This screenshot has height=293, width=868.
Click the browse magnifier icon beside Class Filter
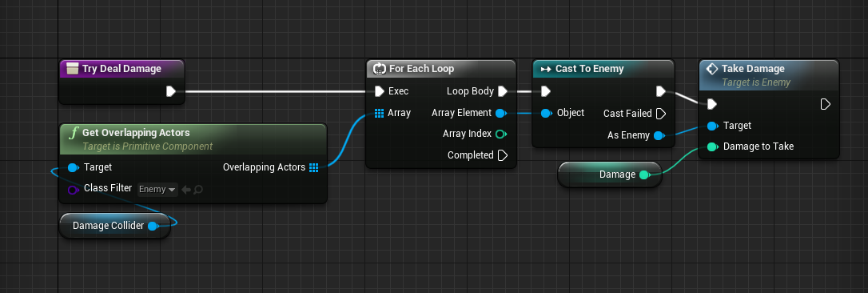(198, 190)
